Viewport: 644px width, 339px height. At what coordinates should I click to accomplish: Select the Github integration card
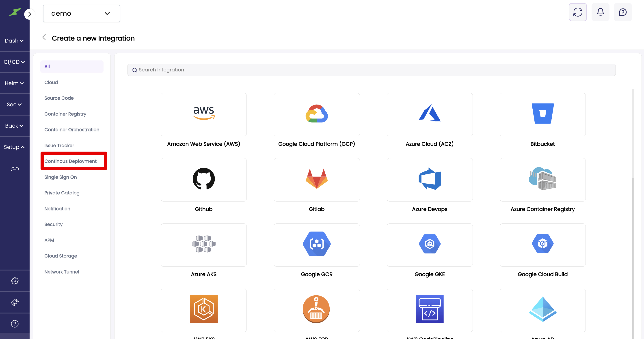(203, 180)
